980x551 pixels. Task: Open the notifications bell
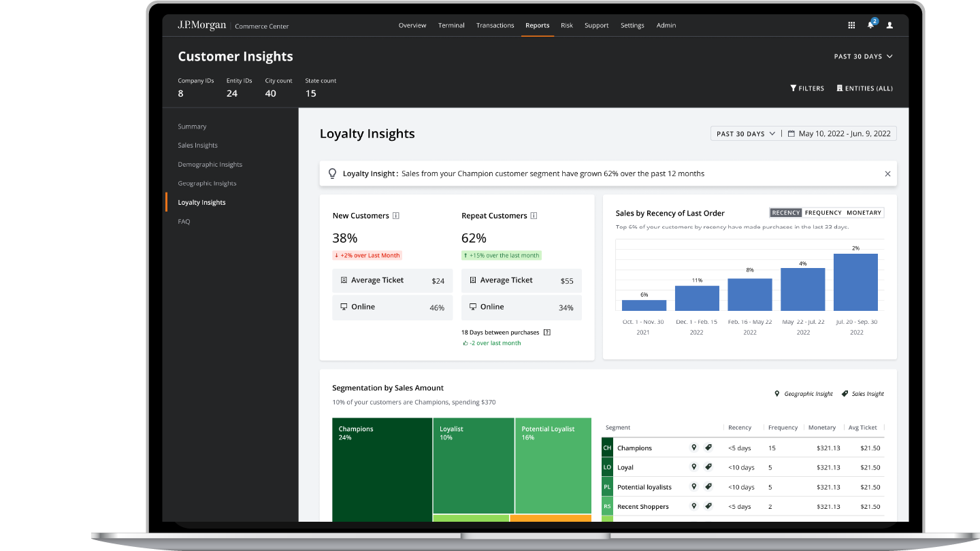pos(870,25)
